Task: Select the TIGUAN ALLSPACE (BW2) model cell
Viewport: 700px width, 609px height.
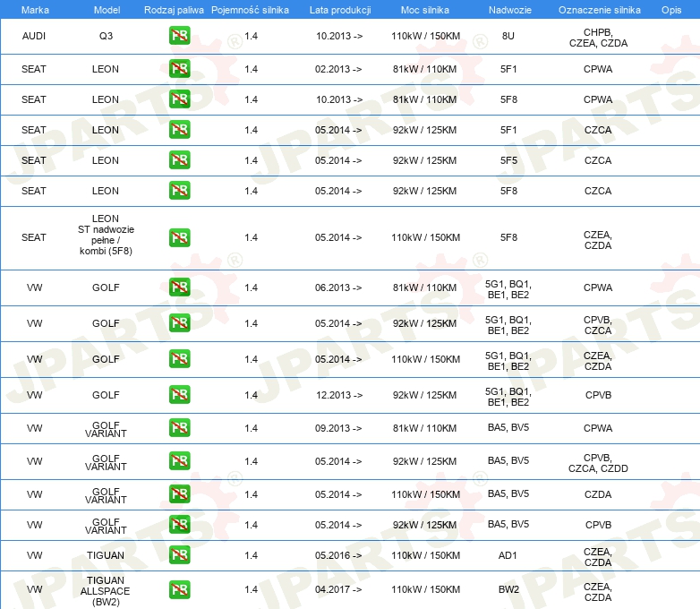Action: 106,591
